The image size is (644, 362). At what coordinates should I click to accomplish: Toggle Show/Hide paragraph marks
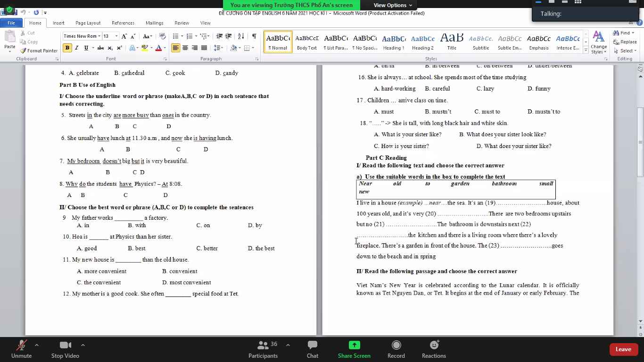pos(254,36)
